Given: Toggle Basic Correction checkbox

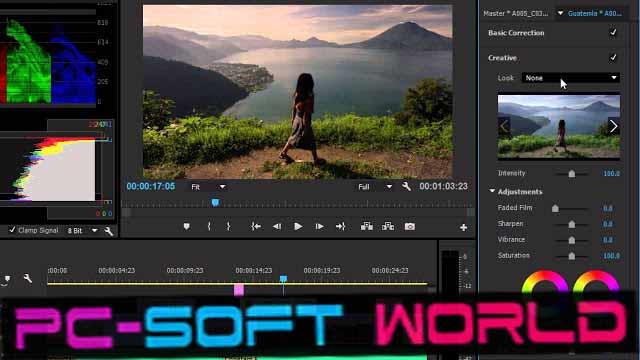Looking at the screenshot, I should point(613,32).
